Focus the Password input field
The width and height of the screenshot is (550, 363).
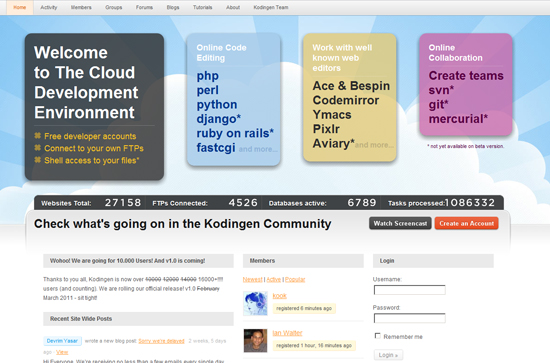(409, 318)
